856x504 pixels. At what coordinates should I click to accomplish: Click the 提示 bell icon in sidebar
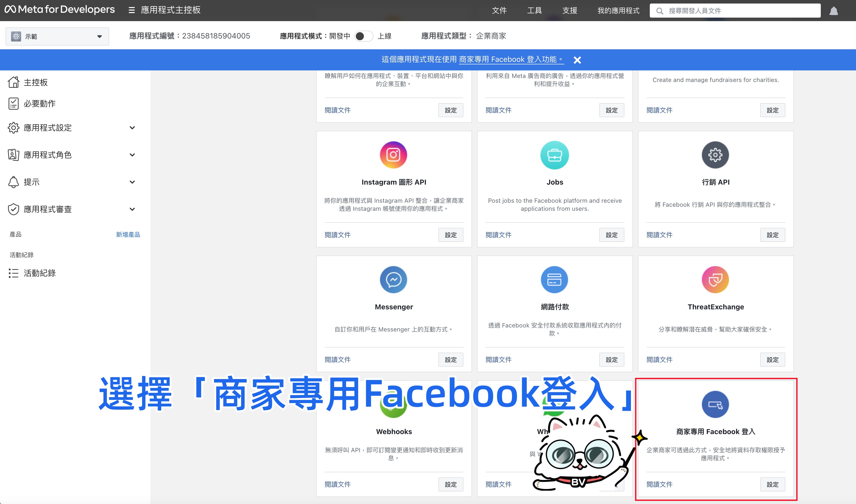14,182
